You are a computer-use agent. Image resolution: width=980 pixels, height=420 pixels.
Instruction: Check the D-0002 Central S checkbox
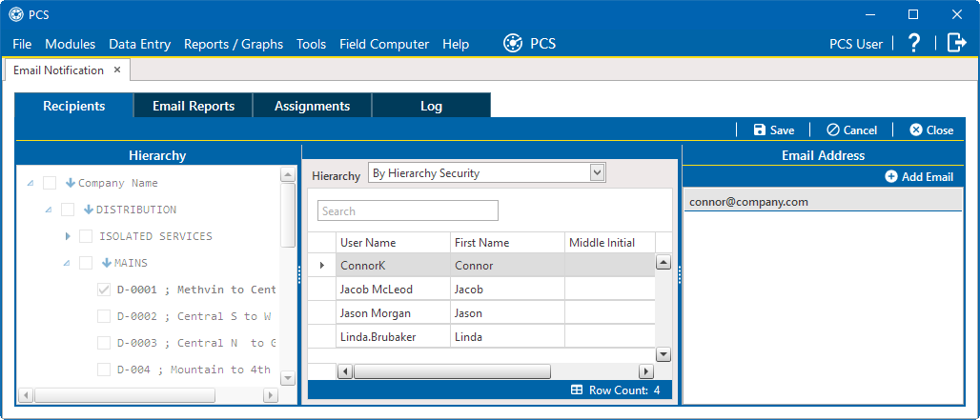104,316
